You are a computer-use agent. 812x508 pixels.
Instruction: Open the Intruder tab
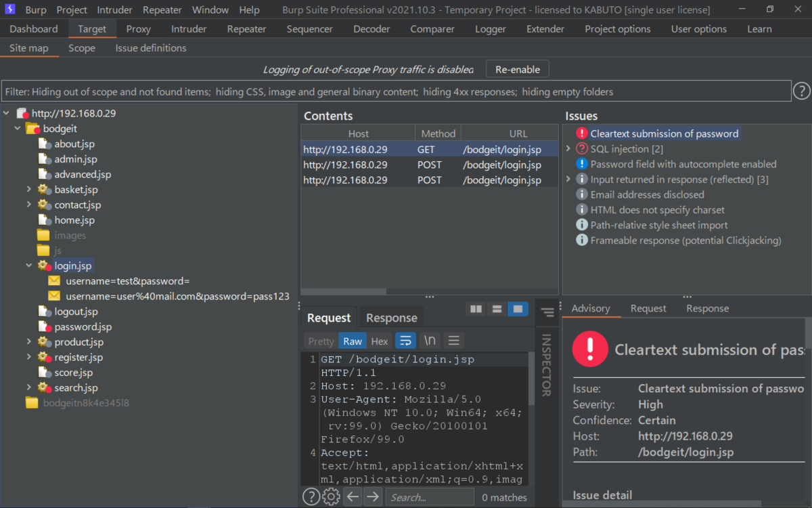(189, 29)
